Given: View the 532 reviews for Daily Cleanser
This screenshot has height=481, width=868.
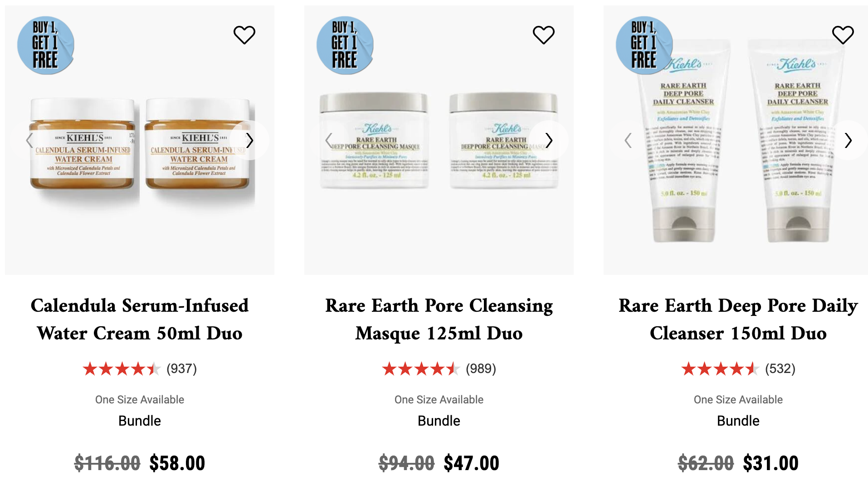Looking at the screenshot, I should [738, 368].
